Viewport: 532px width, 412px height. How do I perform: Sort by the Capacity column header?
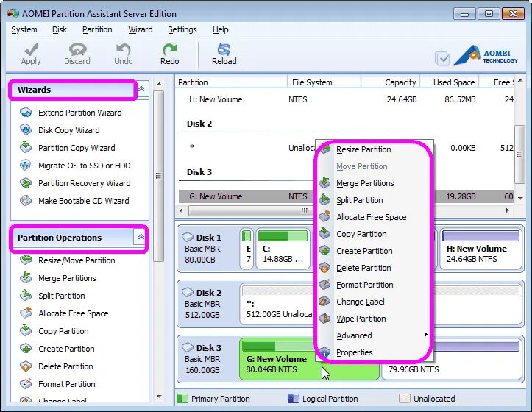click(x=391, y=82)
